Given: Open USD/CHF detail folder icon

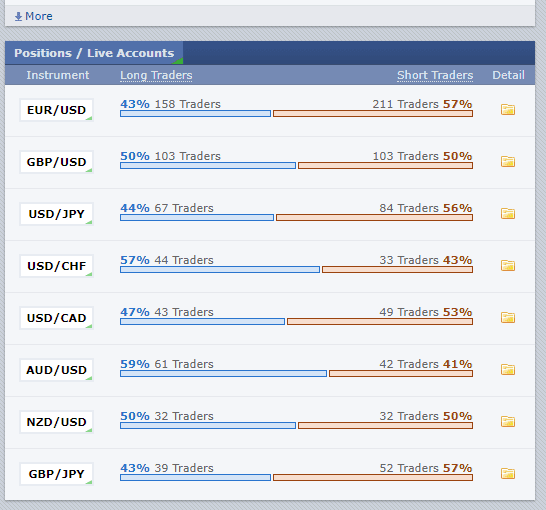Looking at the screenshot, I should (x=508, y=266).
